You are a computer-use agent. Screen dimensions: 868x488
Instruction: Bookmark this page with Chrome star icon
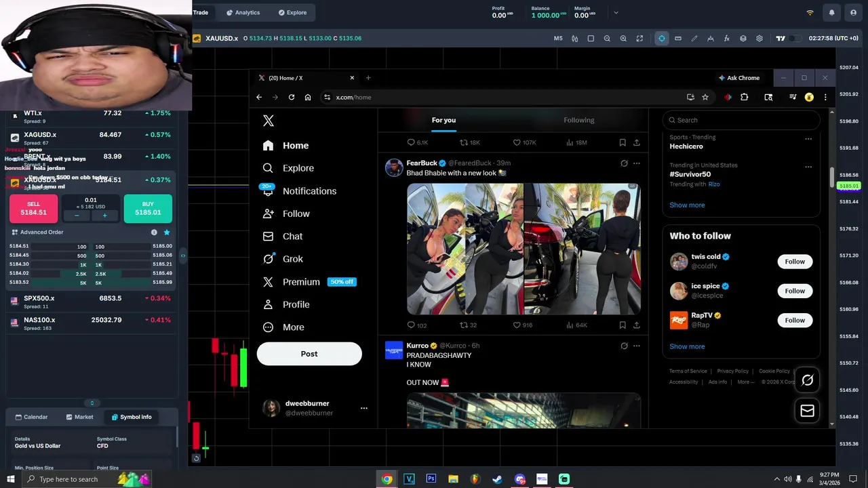(705, 97)
